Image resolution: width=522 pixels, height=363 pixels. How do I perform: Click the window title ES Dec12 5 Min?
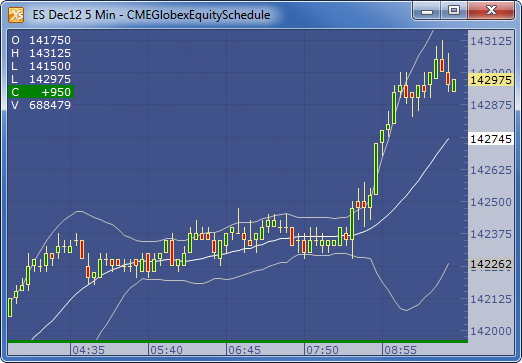[x=74, y=15]
